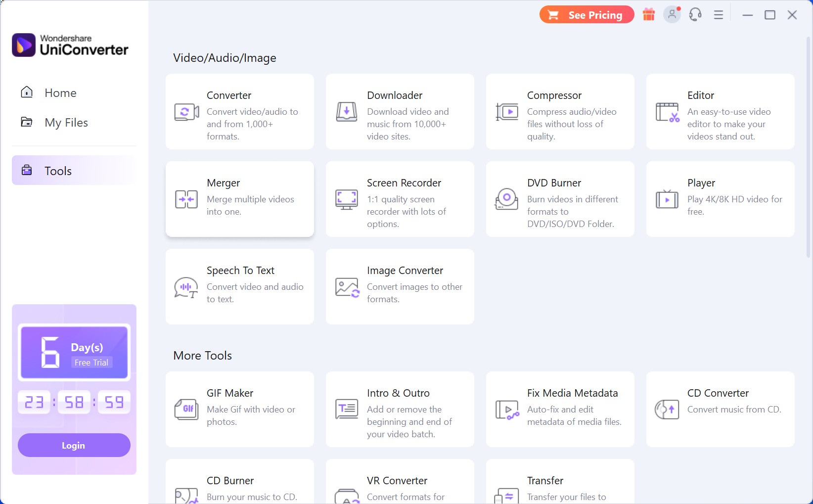Switch to My Files section
The image size is (813, 504).
coord(66,122)
